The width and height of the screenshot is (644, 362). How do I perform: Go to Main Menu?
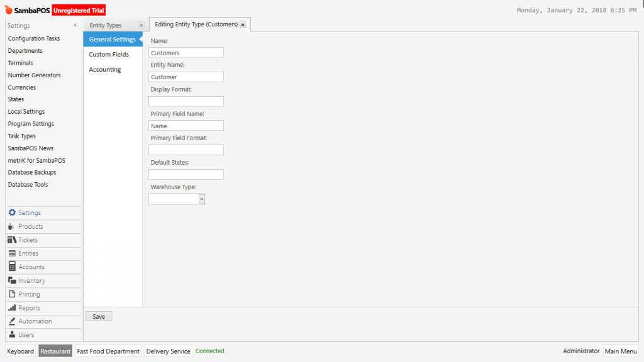click(x=621, y=351)
